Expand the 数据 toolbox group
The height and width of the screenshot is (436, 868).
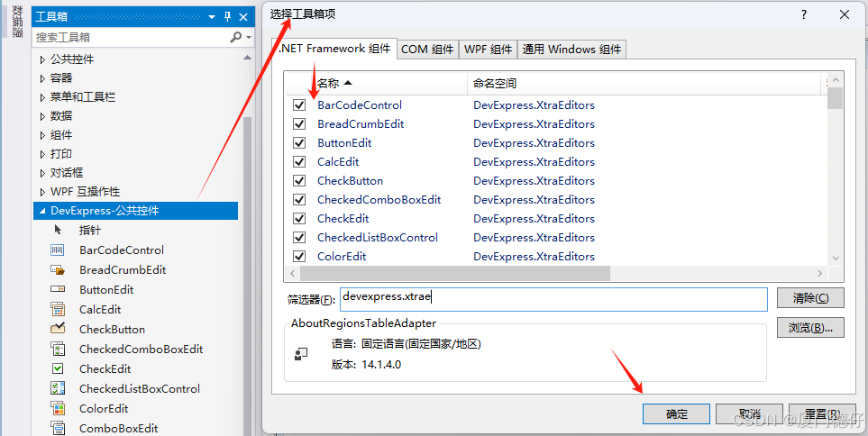(42, 116)
